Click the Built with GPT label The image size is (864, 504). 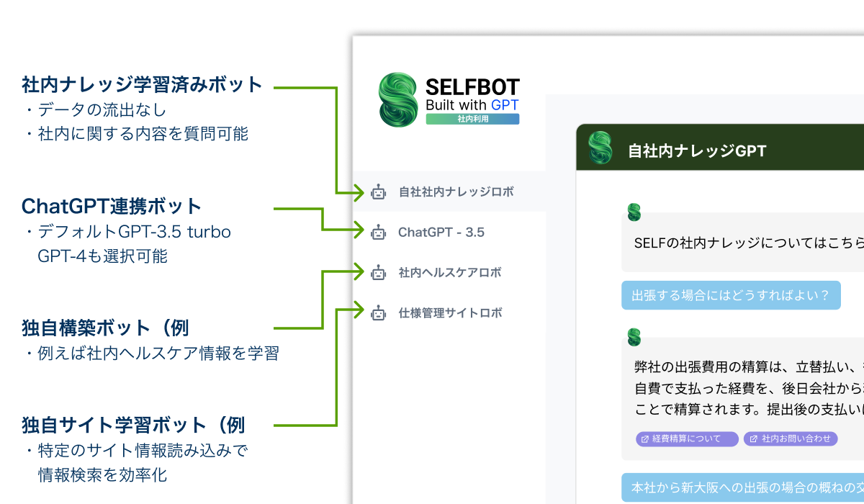(x=470, y=104)
